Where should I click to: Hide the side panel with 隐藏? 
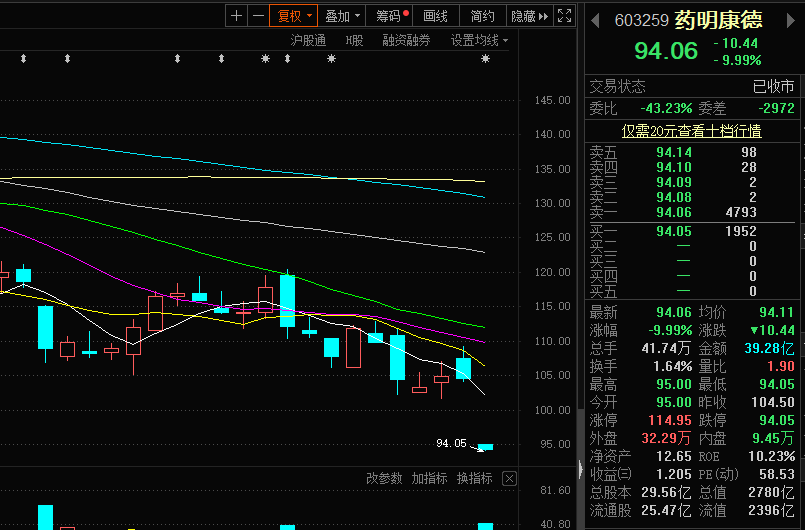529,16
